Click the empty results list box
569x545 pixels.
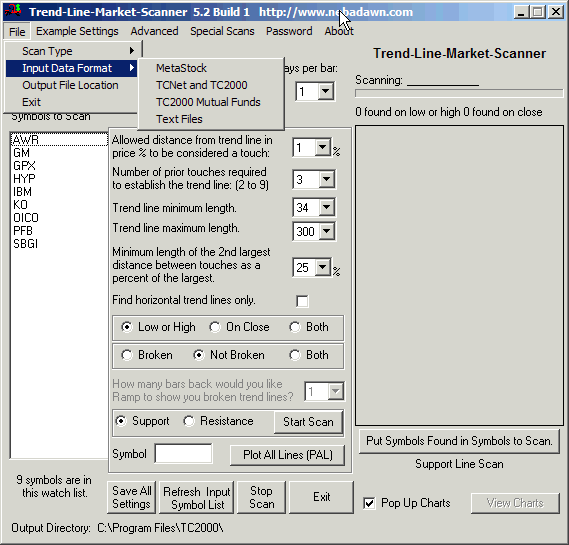click(459, 275)
